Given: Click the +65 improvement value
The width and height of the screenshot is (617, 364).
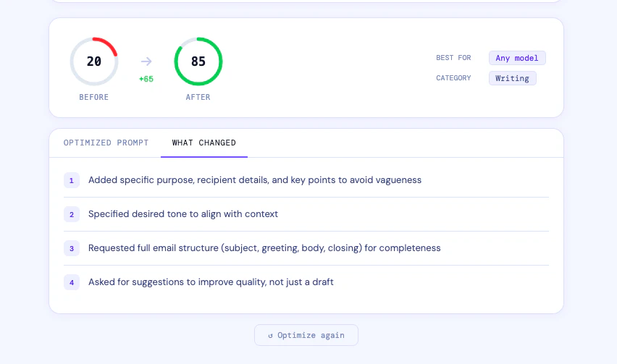Looking at the screenshot, I should 146,79.
